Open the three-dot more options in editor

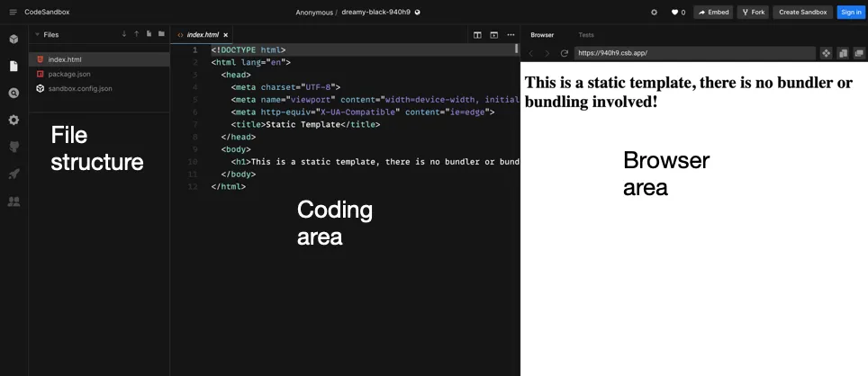point(511,35)
